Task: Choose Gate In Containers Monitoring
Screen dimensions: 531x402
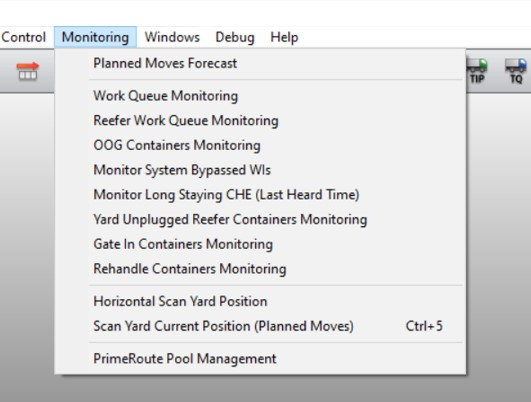Action: (260, 244)
